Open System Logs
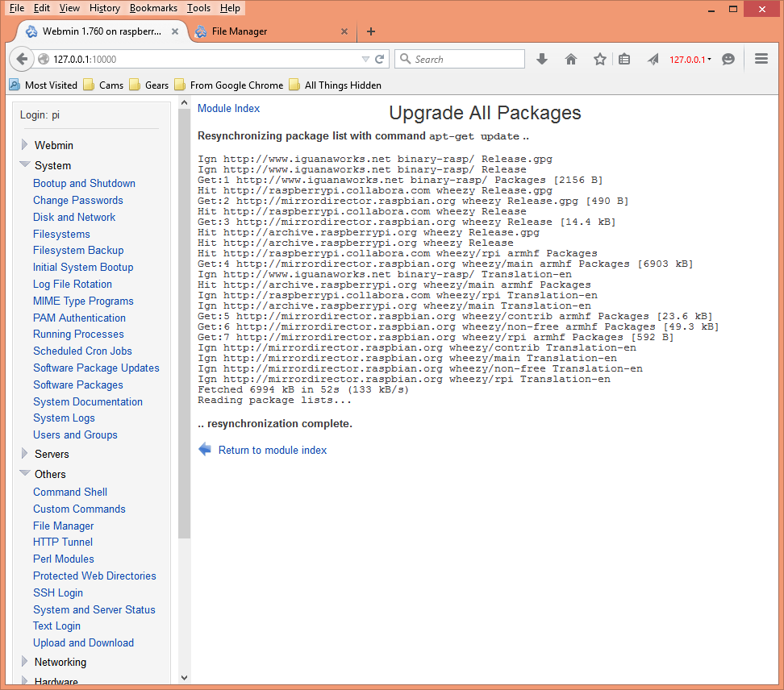The height and width of the screenshot is (690, 784). click(x=64, y=418)
